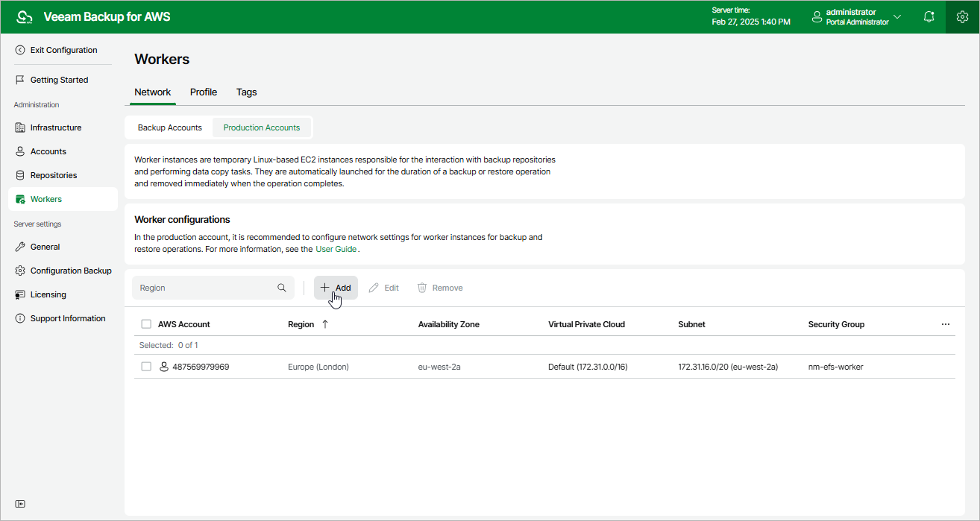Open the notifications bell icon
The height and width of the screenshot is (521, 980).
click(929, 17)
